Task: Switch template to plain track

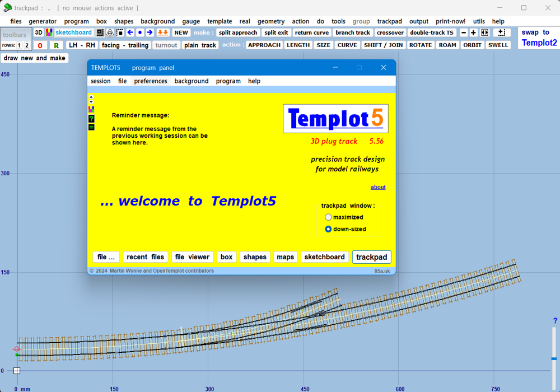Action: point(200,45)
